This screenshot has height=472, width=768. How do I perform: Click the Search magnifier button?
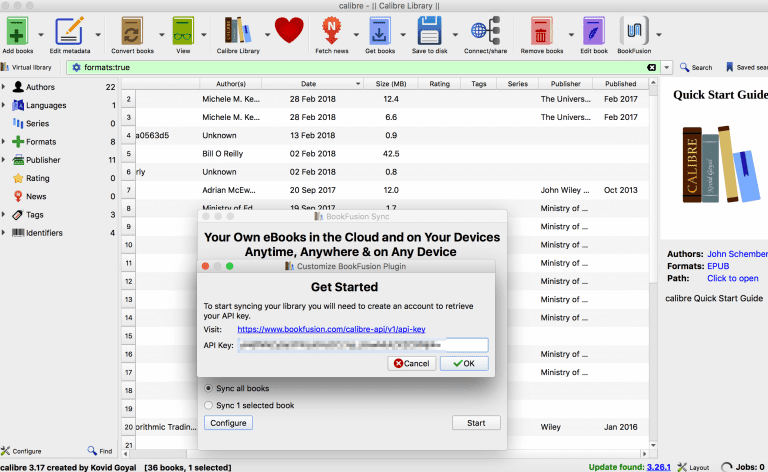(x=696, y=67)
